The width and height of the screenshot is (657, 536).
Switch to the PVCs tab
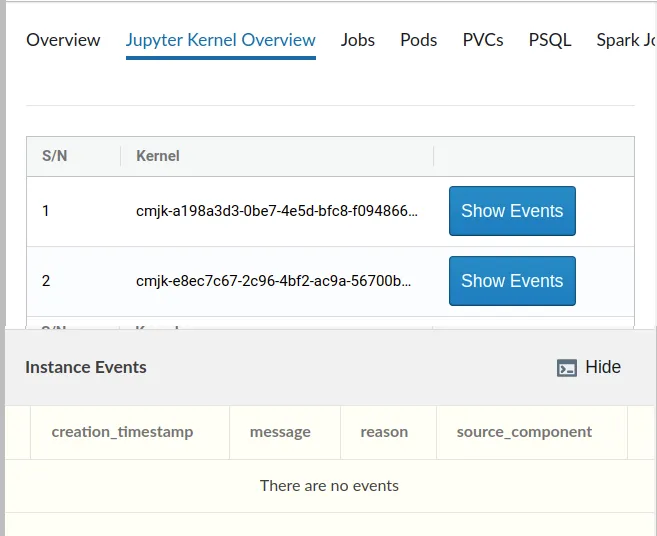[x=483, y=40]
